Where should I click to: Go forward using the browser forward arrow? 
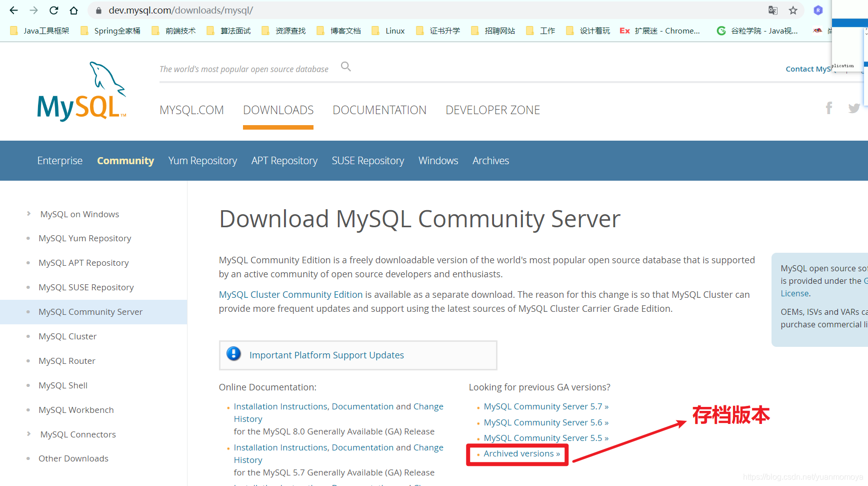tap(33, 10)
